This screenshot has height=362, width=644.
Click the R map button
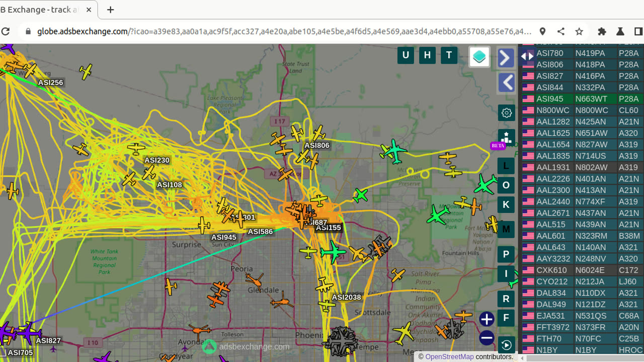coord(506,299)
